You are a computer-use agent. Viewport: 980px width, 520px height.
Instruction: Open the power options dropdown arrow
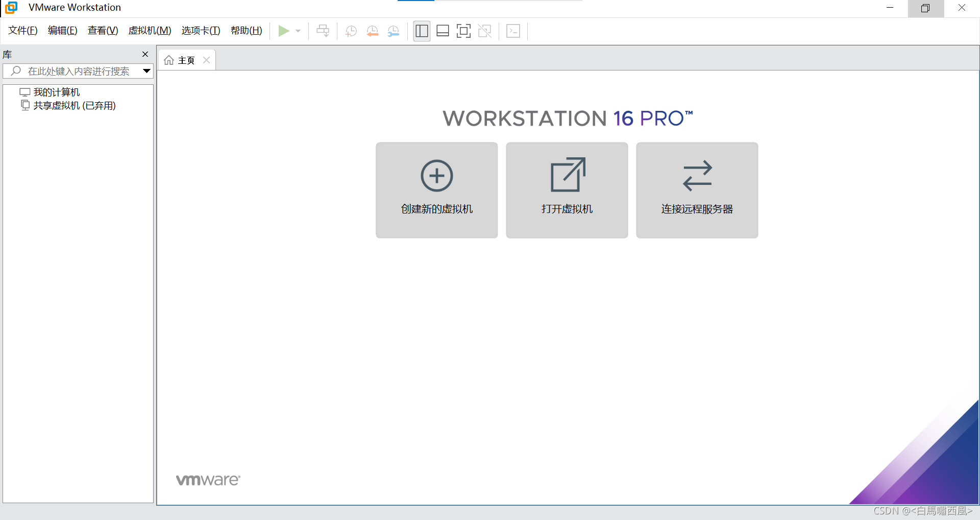(298, 31)
